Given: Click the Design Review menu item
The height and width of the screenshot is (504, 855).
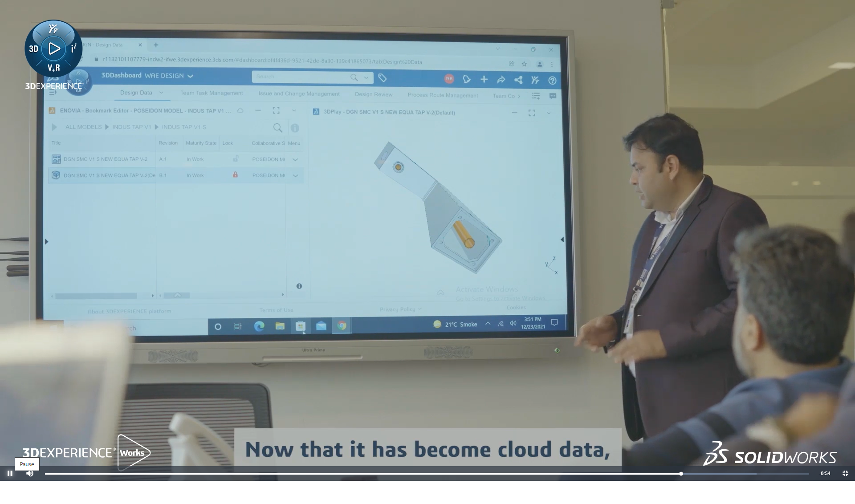Looking at the screenshot, I should [373, 95].
